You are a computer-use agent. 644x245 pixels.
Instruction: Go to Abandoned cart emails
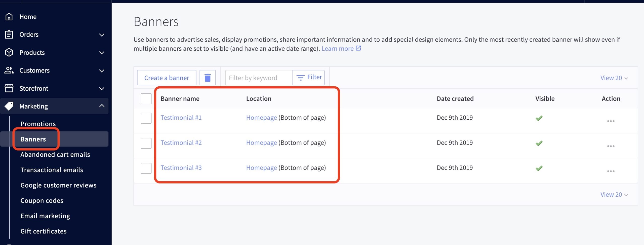tap(55, 154)
